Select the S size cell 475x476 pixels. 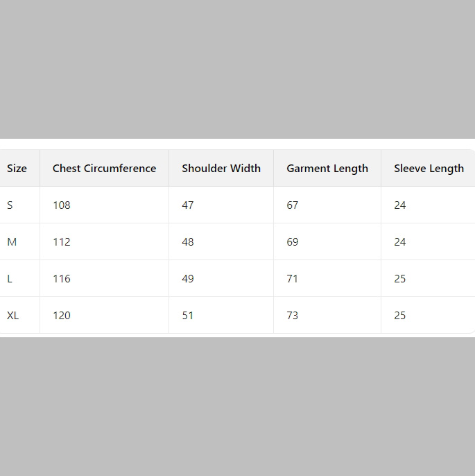[x=10, y=205]
